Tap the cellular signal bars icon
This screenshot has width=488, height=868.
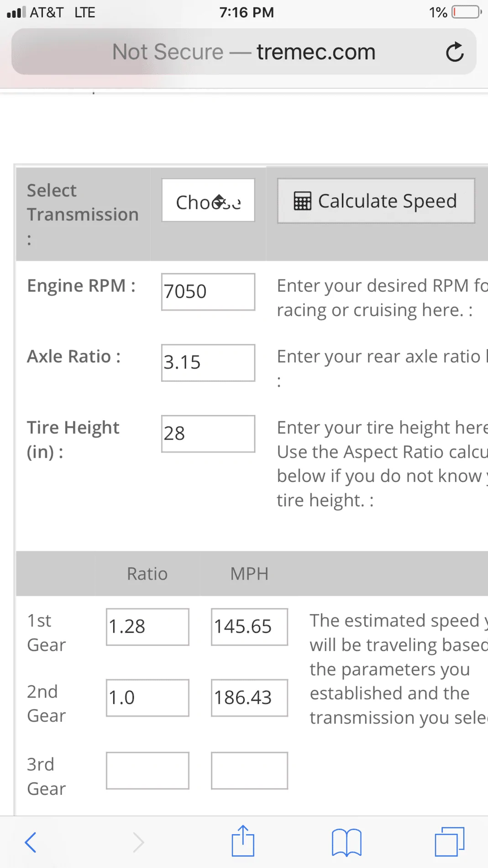click(16, 12)
